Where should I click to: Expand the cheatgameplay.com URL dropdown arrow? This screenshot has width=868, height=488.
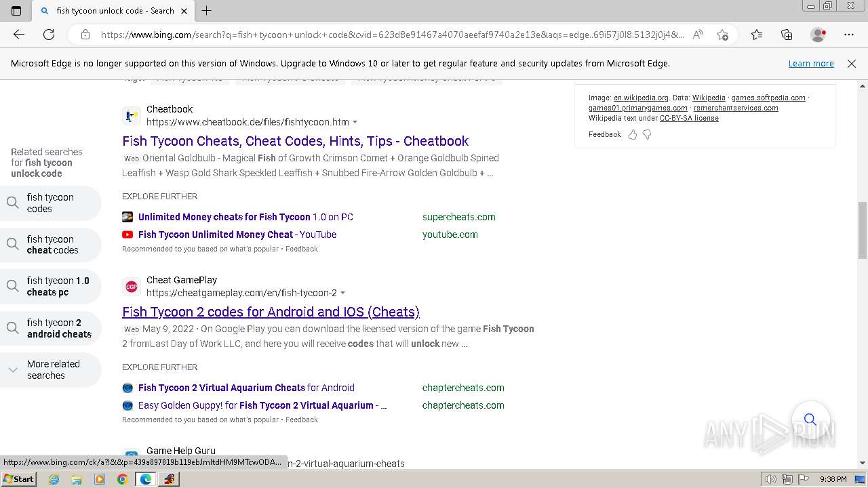coord(342,293)
